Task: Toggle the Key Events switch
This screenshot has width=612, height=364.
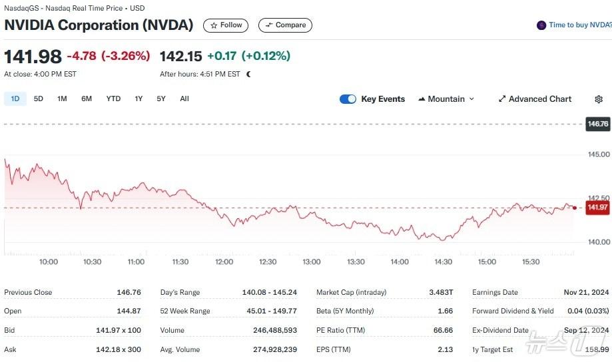Action: tap(348, 99)
